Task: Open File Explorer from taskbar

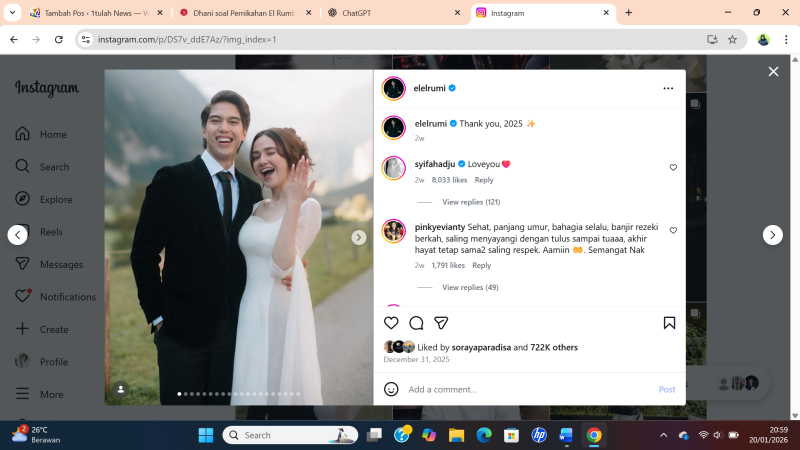Action: (456, 435)
